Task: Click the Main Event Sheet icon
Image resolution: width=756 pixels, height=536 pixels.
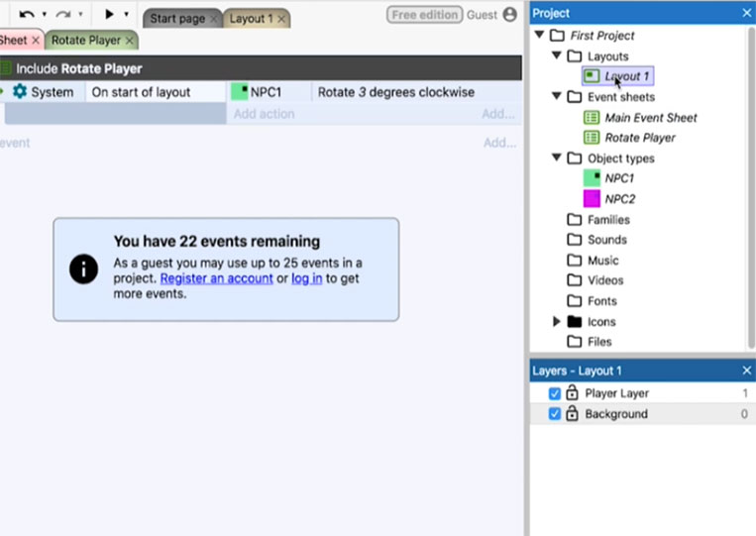Action: (592, 118)
